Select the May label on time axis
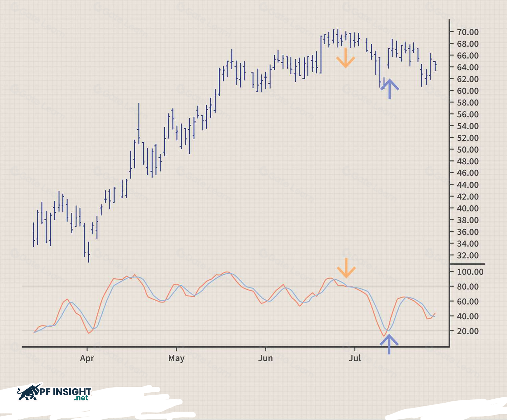This screenshot has width=507, height=420. [176, 358]
